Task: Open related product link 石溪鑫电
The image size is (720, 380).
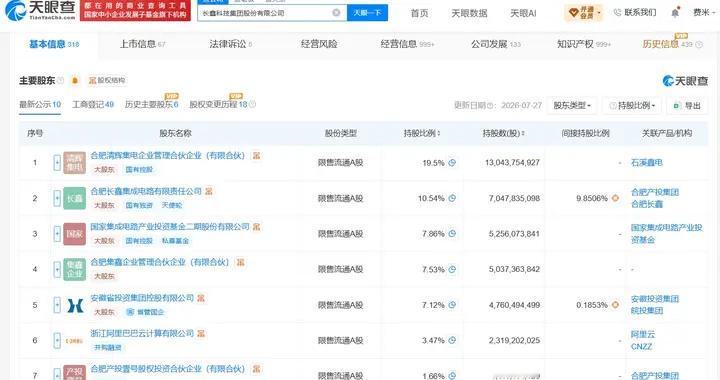Action: (x=647, y=162)
